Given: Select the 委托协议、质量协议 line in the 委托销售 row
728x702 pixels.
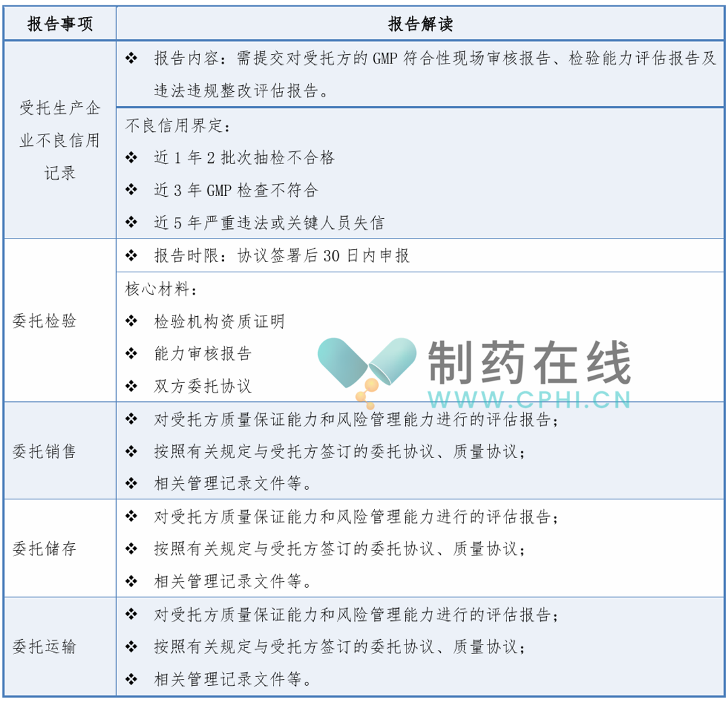Looking at the screenshot, I should tap(340, 451).
